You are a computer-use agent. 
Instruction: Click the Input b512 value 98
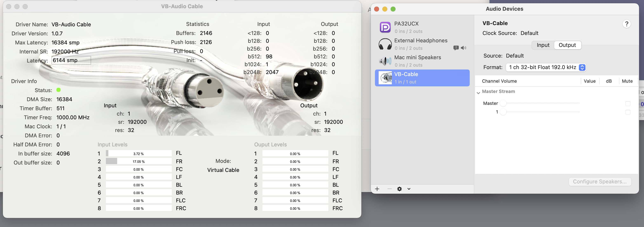click(x=269, y=57)
